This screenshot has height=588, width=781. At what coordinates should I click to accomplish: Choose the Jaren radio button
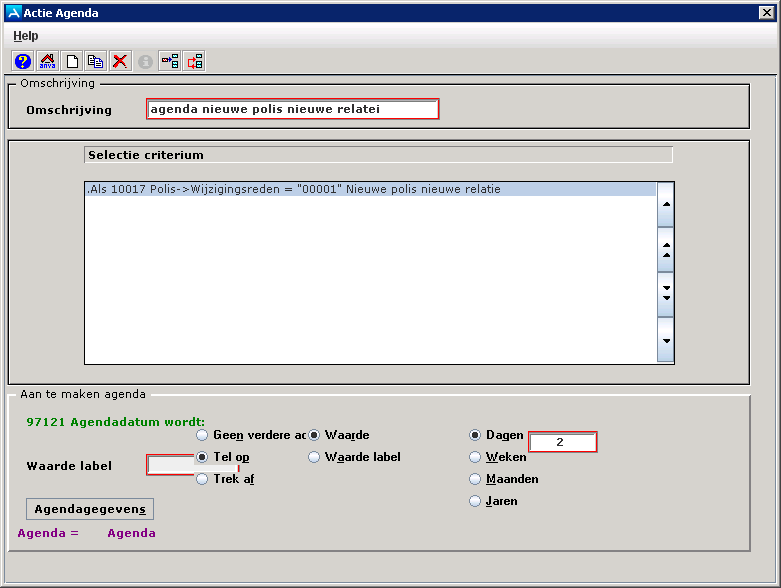pos(475,501)
